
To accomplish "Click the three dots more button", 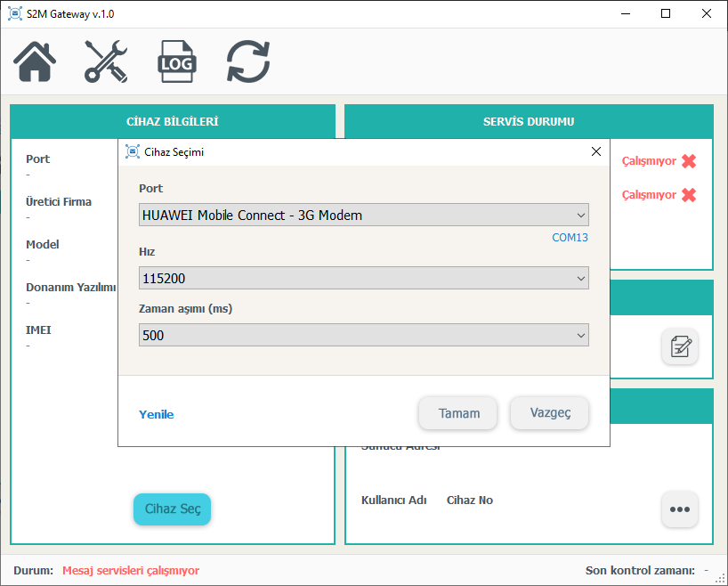I will click(679, 509).
